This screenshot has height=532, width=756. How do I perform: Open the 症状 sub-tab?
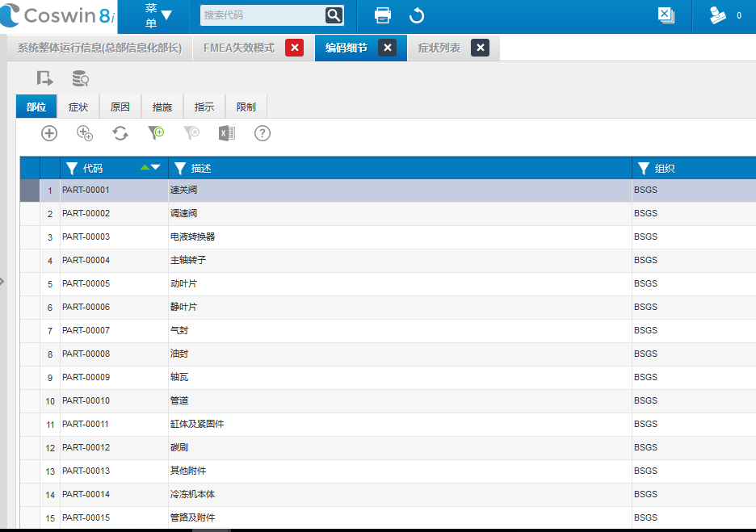(x=78, y=107)
